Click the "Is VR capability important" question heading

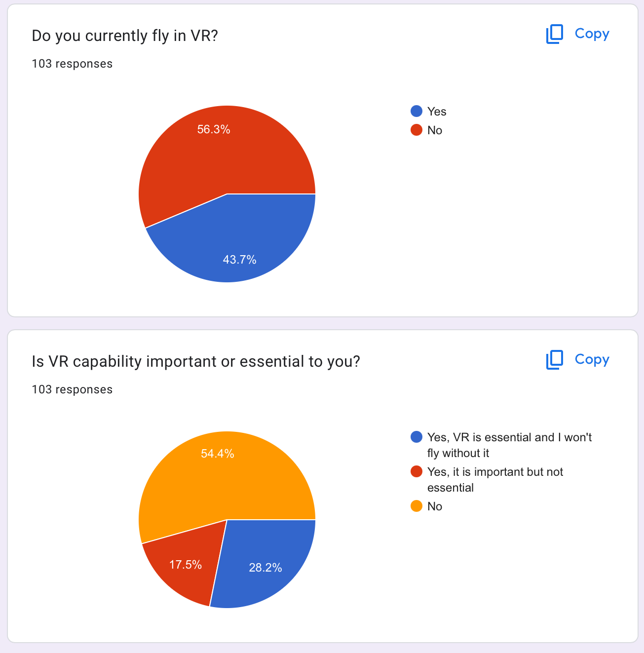196,362
